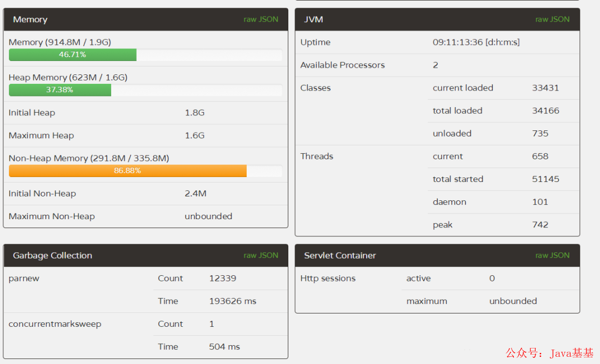The width and height of the screenshot is (600, 364).
Task: Click total started threads value 51145
Action: pos(546,179)
